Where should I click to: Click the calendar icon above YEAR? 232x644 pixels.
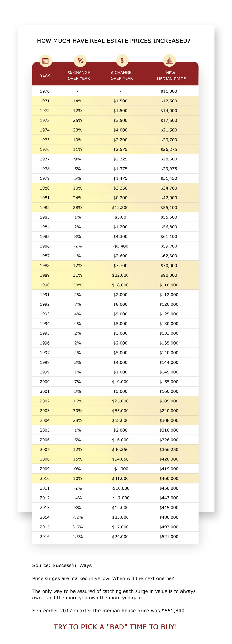pyautogui.click(x=45, y=61)
